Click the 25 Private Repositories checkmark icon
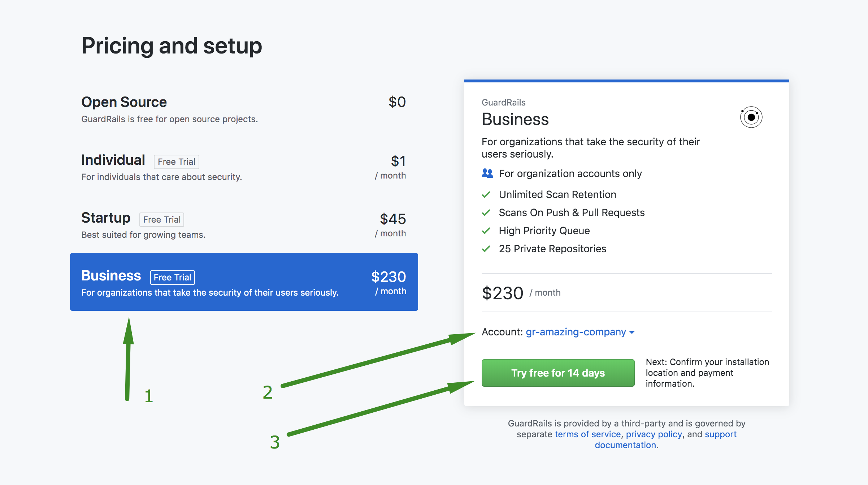This screenshot has width=868, height=485. click(x=486, y=249)
